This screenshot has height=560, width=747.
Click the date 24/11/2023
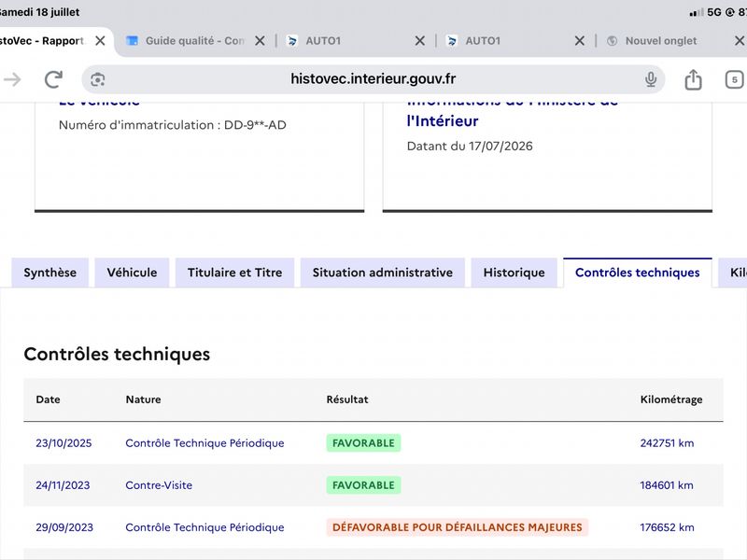tap(63, 485)
